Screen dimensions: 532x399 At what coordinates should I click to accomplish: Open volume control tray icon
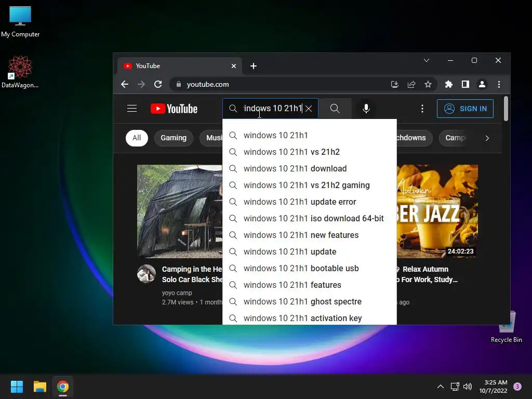tap(468, 387)
